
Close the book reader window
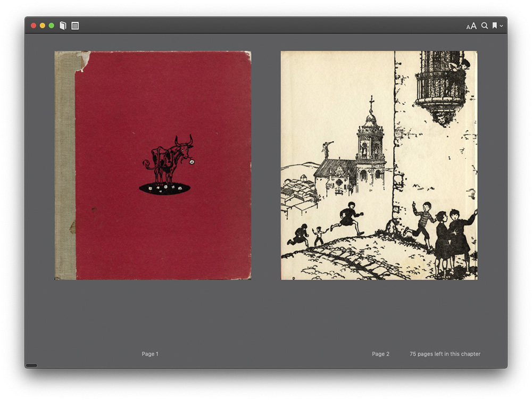34,26
